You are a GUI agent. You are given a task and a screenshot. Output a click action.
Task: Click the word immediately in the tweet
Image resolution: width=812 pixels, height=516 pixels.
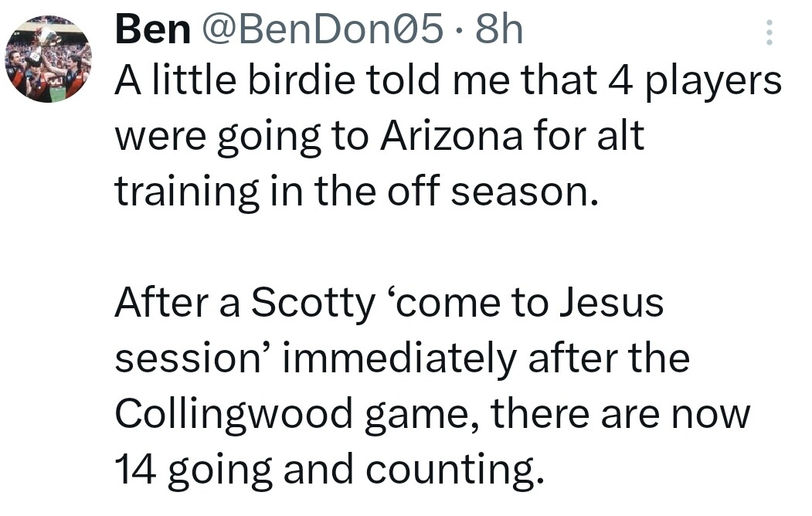(x=399, y=360)
